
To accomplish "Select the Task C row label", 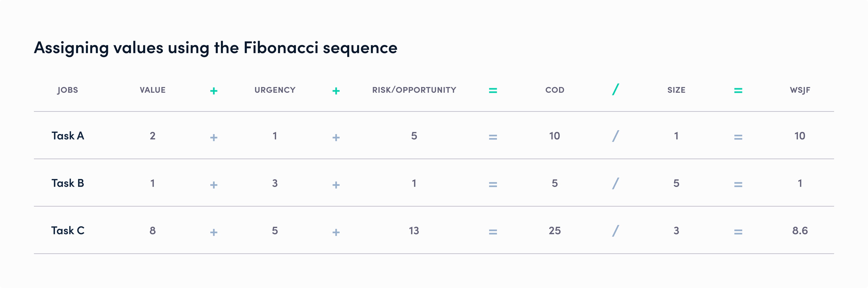I will pyautogui.click(x=68, y=231).
